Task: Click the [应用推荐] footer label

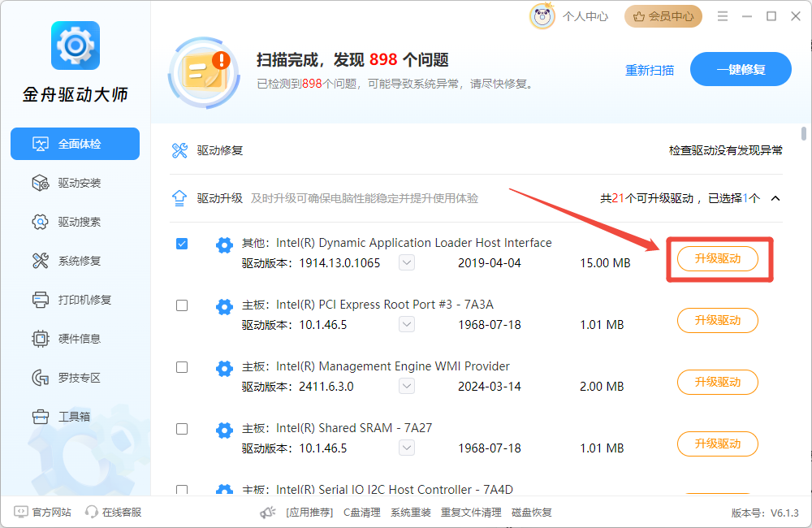Action: [x=309, y=513]
